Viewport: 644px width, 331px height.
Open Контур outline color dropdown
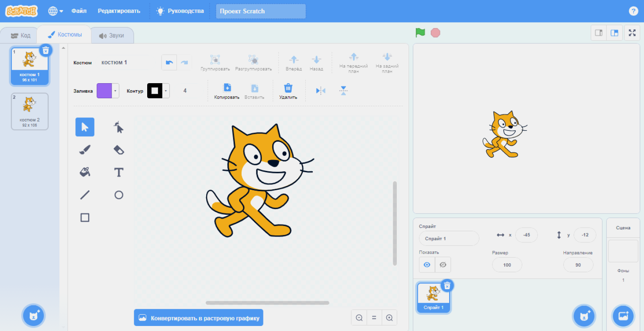pyautogui.click(x=158, y=91)
